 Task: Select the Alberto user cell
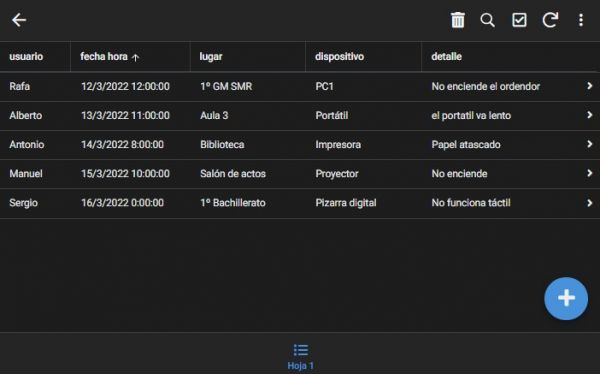point(26,116)
